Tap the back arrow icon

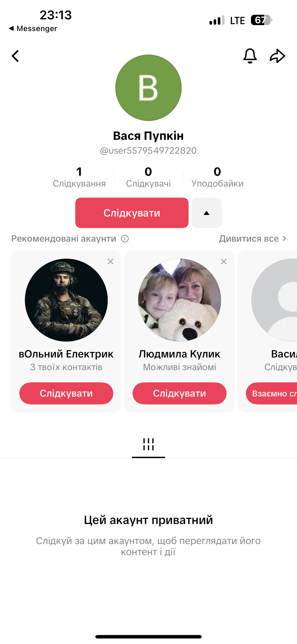pyautogui.click(x=15, y=56)
